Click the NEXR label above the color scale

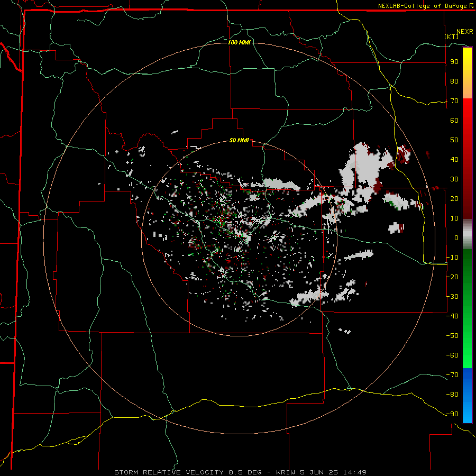465,32
